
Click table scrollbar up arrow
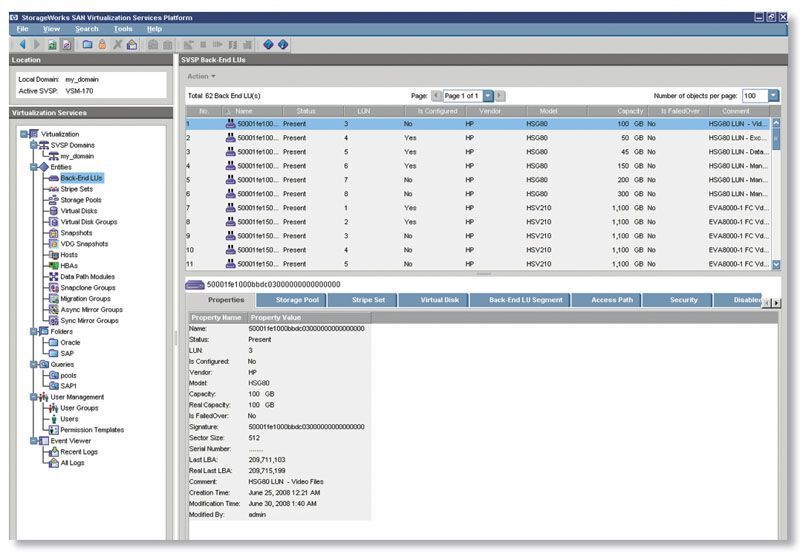point(776,123)
